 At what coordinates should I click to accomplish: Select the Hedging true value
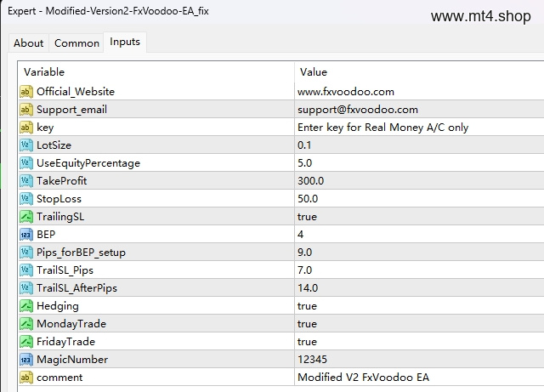pos(419,306)
